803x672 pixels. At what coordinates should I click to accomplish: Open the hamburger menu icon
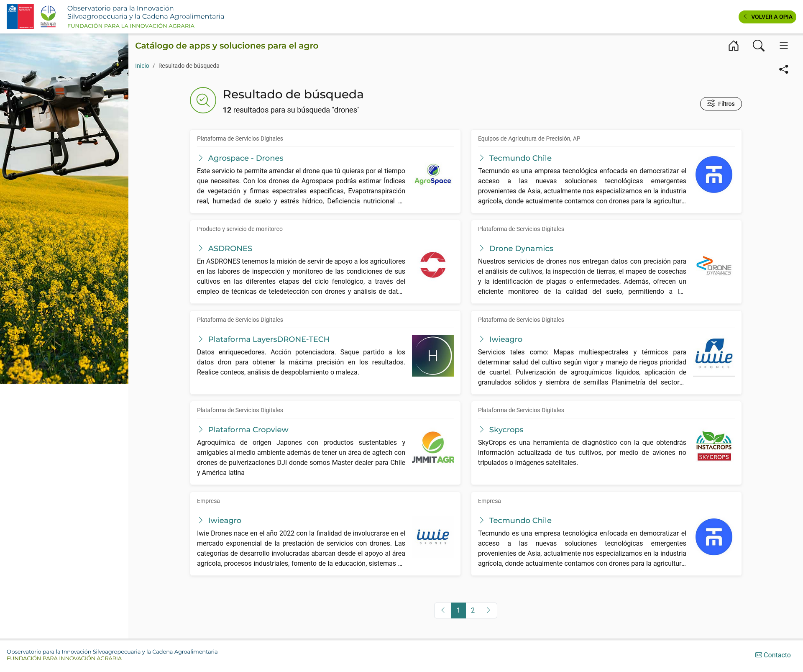pos(784,46)
